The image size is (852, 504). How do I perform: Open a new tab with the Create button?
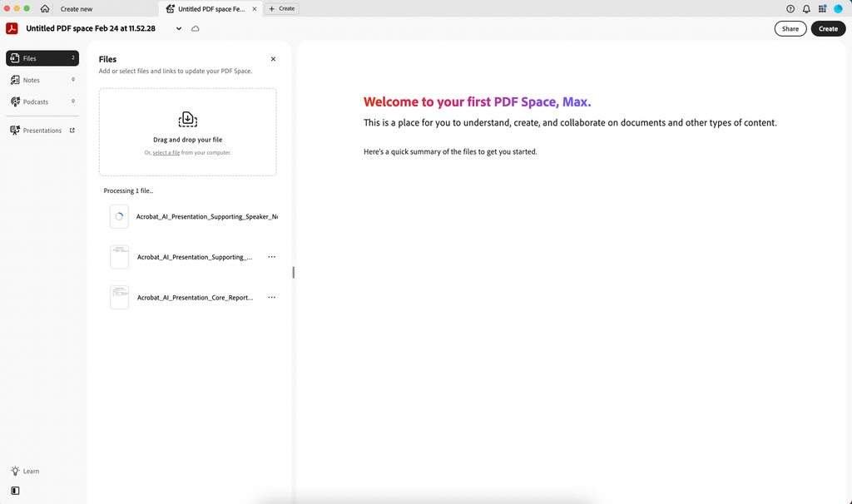[x=281, y=8]
